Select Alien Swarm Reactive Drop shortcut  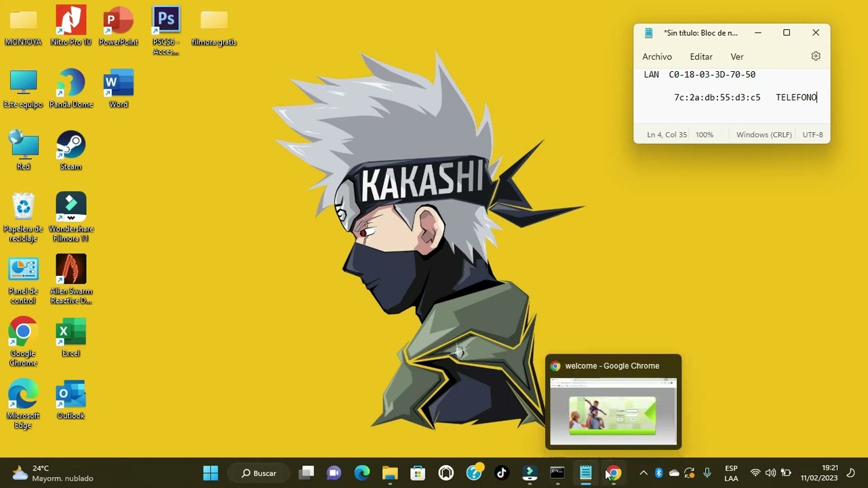(x=71, y=281)
